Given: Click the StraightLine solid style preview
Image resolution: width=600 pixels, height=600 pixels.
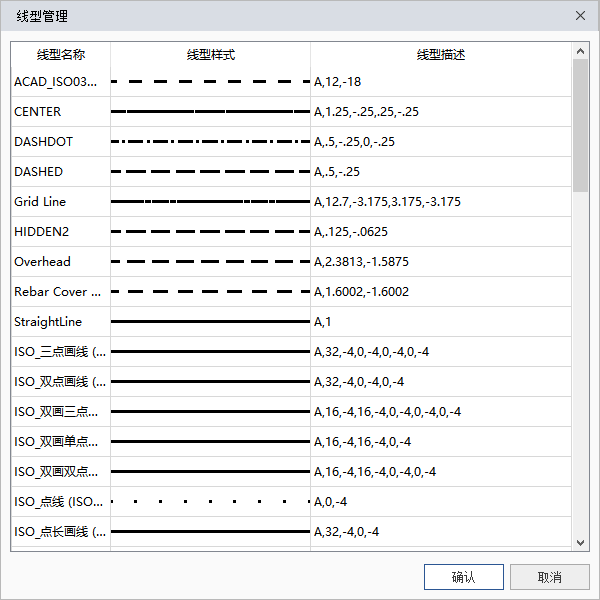Looking at the screenshot, I should (x=210, y=321).
